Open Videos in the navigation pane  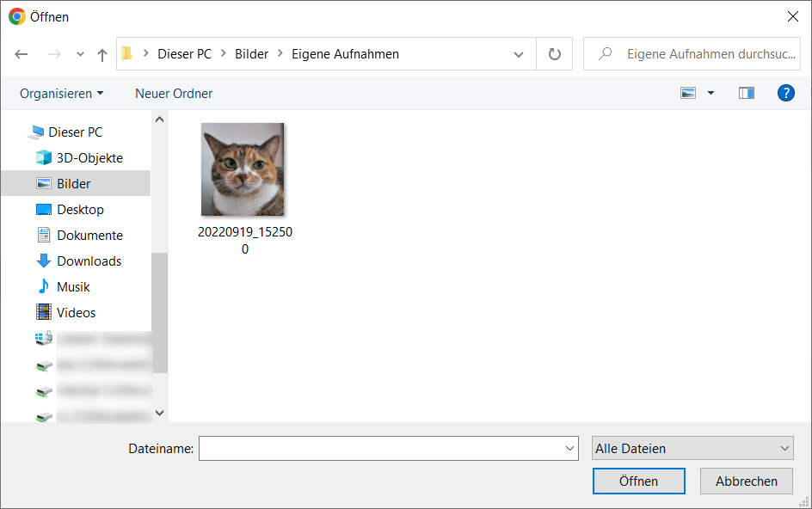[x=76, y=313]
